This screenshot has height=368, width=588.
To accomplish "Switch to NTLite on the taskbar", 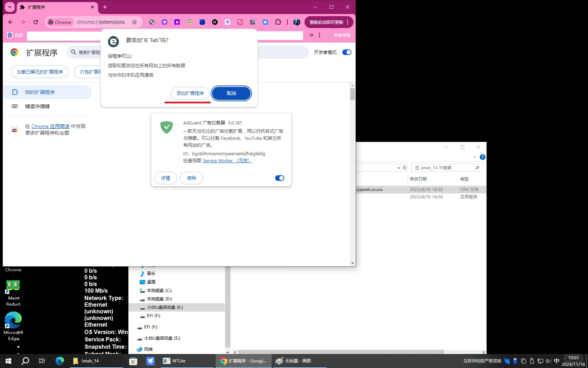I will (187, 361).
